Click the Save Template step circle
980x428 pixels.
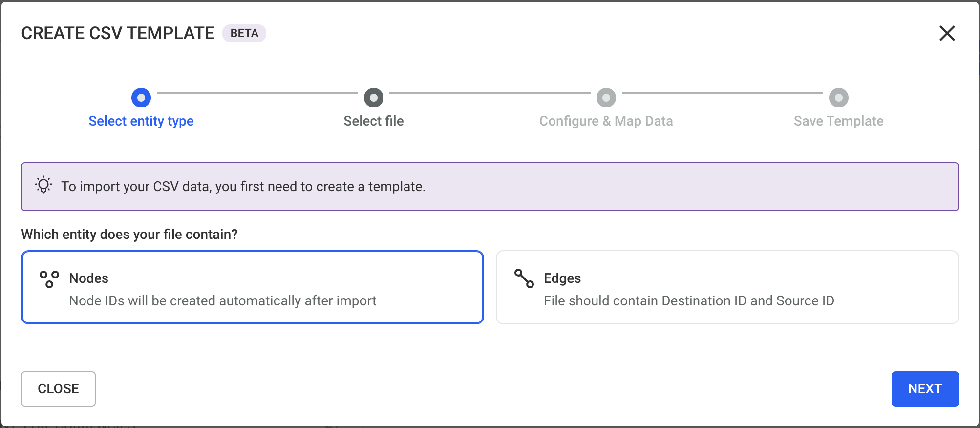click(x=839, y=98)
